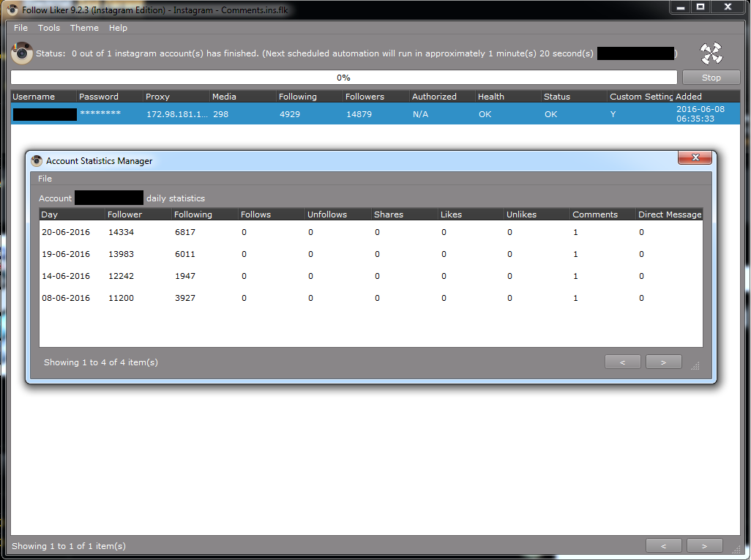The image size is (751, 560).
Task: Click 'Showing 1 to 1 of 1 item(s)' label
Action: (69, 546)
